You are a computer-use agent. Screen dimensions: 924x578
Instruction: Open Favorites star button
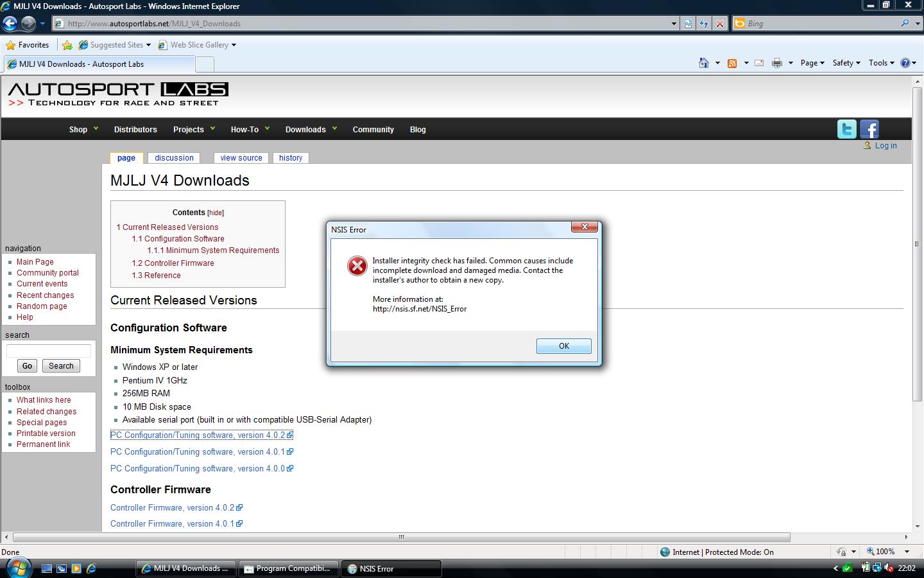(27, 45)
